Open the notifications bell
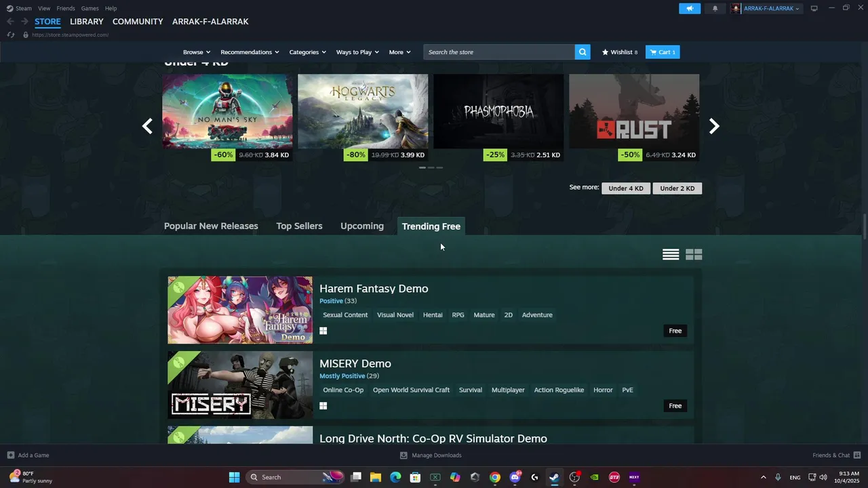The height and width of the screenshot is (488, 868). pos(715,8)
